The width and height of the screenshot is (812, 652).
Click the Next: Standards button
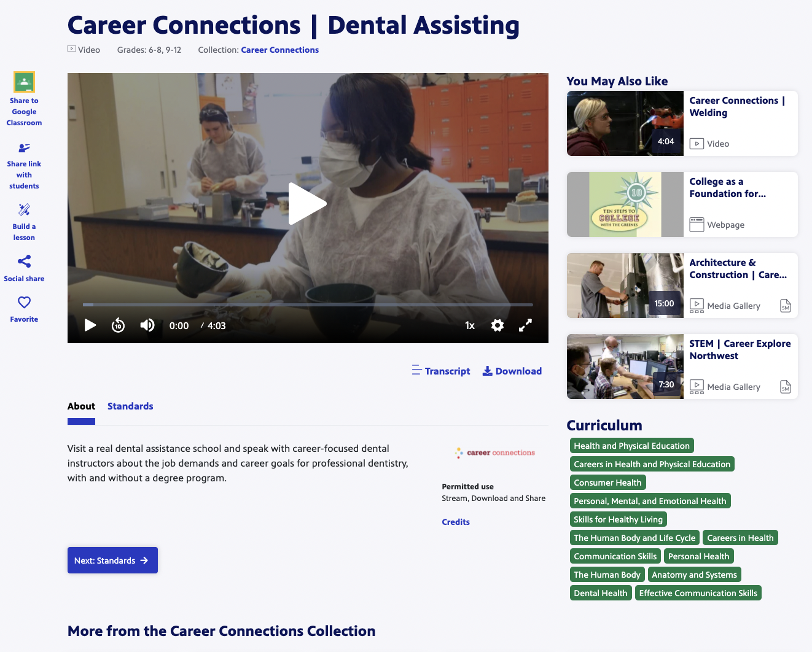click(112, 560)
